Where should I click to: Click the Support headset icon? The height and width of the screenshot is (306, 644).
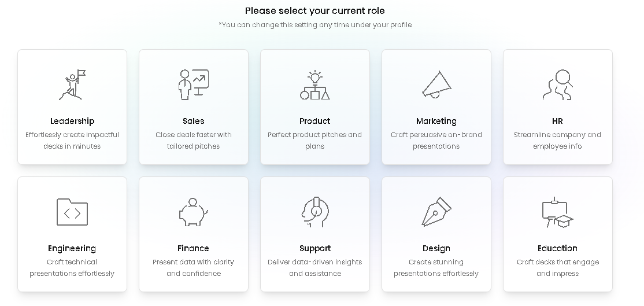(315, 212)
